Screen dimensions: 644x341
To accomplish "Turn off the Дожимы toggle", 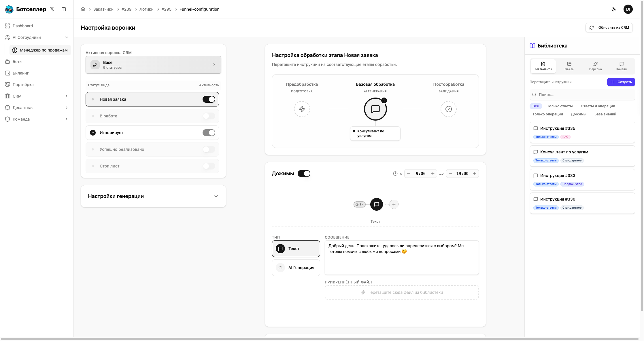I will pos(304,174).
